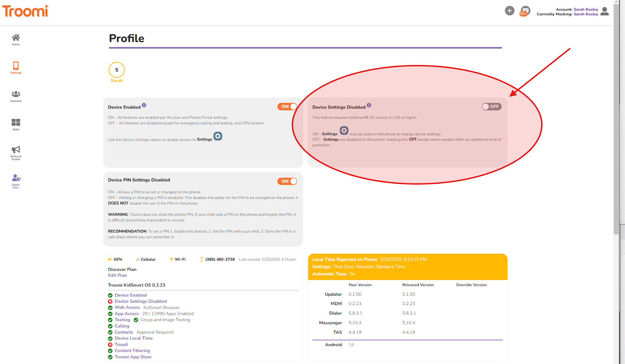
Task: Open the Web Access link
Action: tap(127, 307)
